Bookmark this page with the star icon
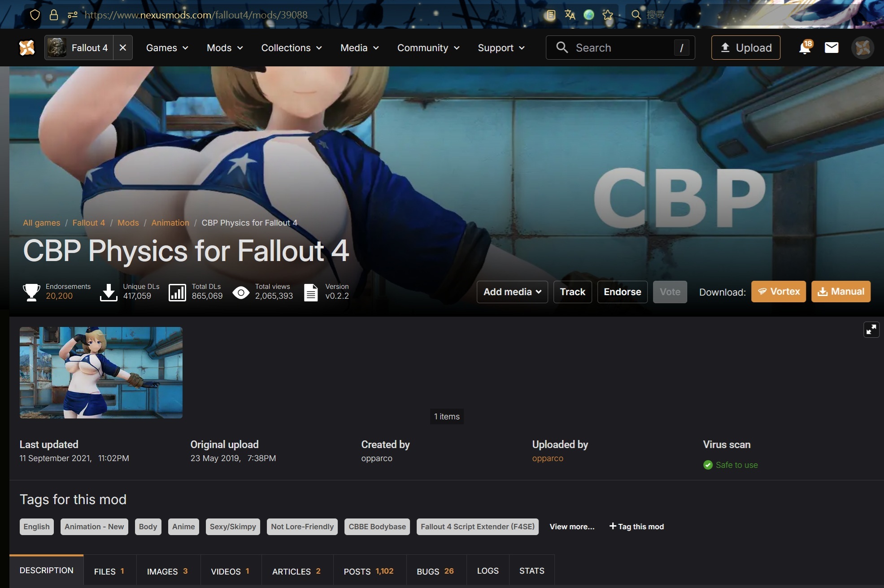The image size is (884, 588). [608, 15]
